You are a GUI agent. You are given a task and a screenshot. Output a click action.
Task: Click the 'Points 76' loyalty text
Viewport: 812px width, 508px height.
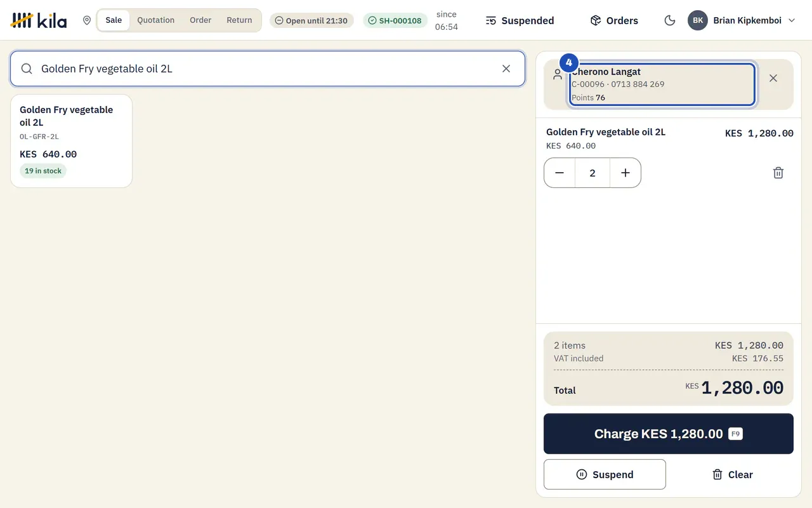[x=588, y=98]
